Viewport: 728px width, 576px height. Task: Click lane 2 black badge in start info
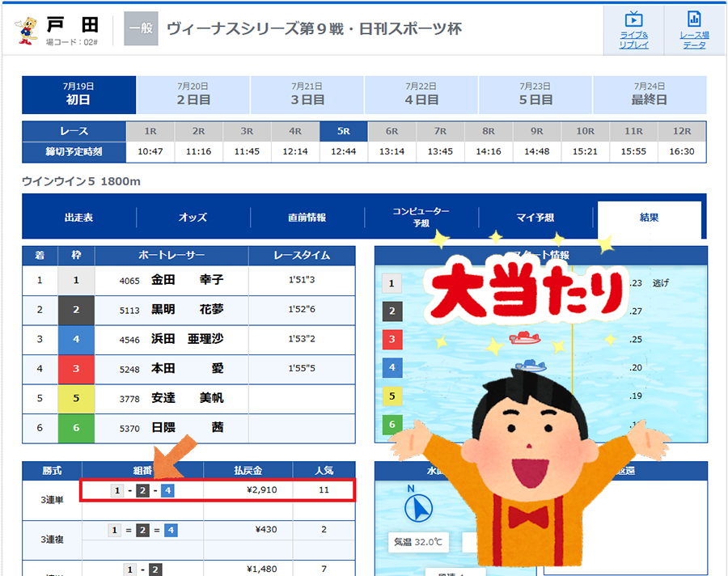[392, 311]
